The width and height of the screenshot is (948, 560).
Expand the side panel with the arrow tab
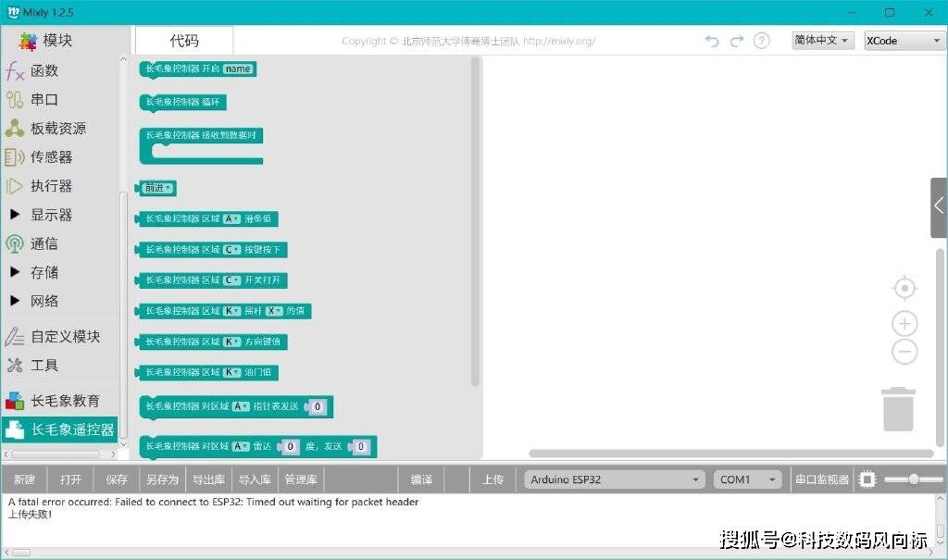click(939, 206)
